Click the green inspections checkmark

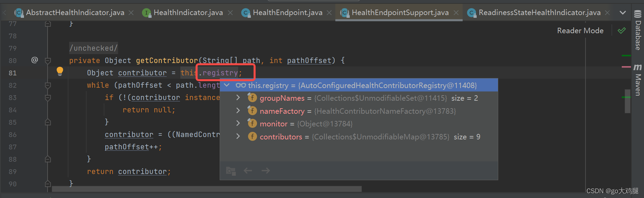622,31
